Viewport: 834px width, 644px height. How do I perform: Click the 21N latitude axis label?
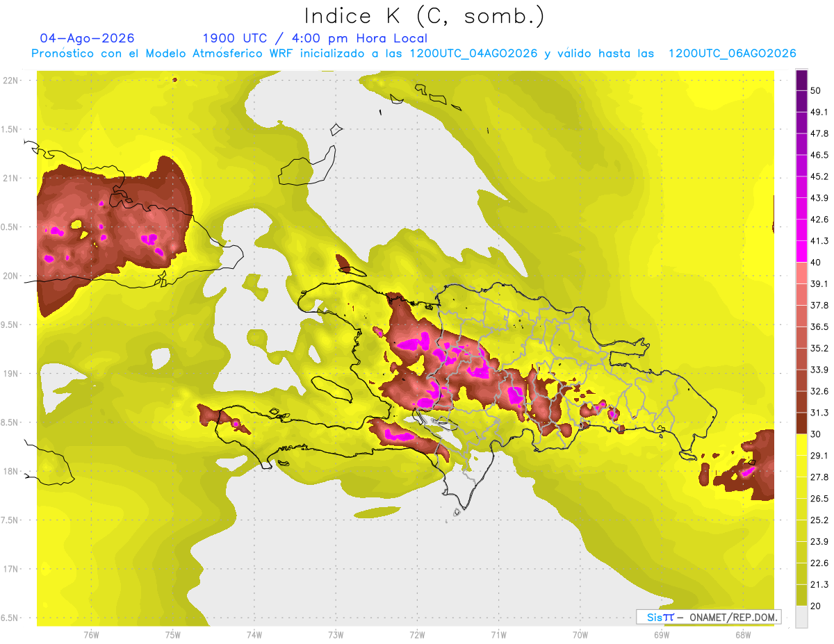[10, 178]
